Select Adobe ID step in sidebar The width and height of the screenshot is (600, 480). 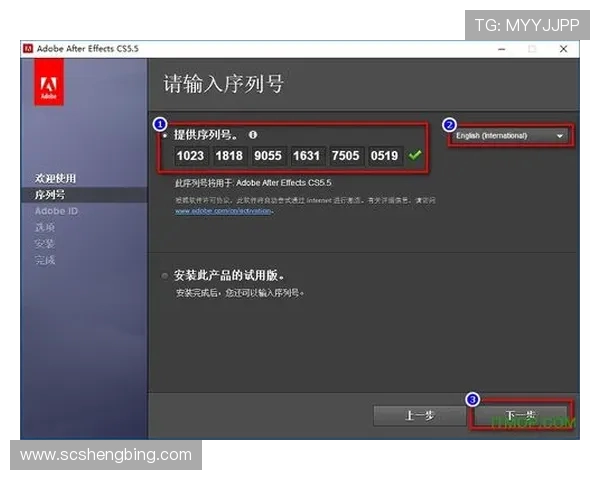56,211
